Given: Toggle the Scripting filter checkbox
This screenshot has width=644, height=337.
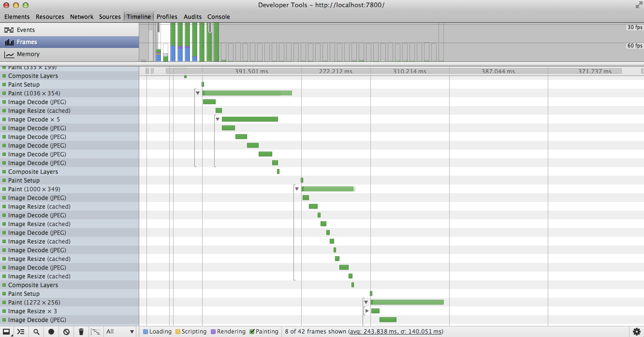Looking at the screenshot, I should [x=177, y=332].
